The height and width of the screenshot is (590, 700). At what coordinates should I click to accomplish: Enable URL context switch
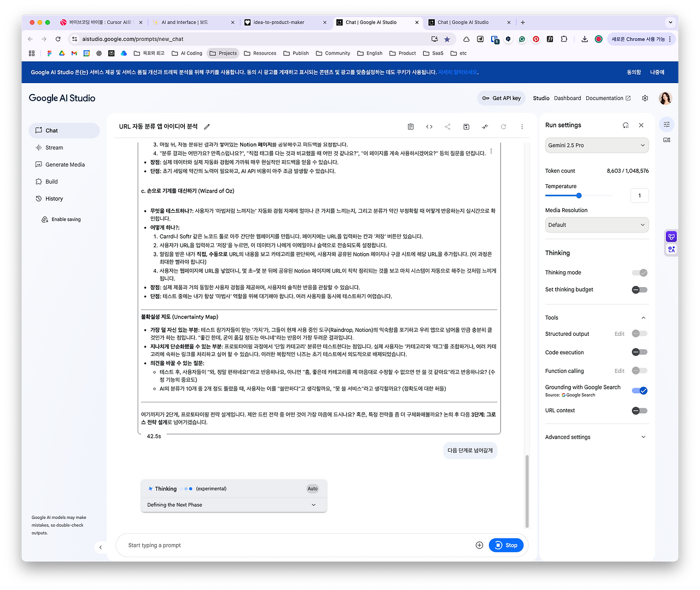click(x=640, y=411)
